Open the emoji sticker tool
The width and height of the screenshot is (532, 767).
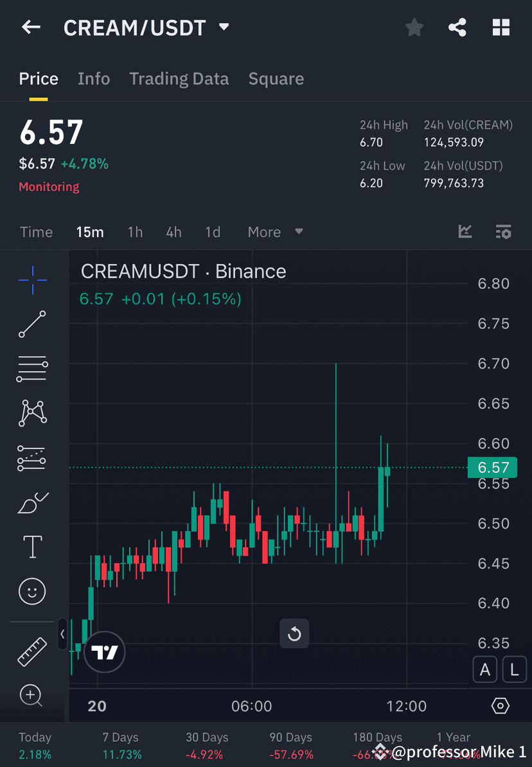click(32, 591)
